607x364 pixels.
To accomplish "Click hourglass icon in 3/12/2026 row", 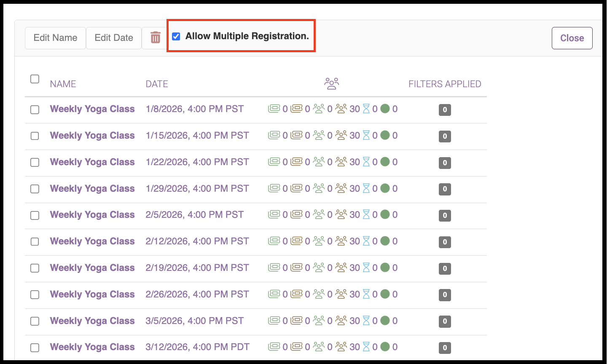I will point(366,347).
